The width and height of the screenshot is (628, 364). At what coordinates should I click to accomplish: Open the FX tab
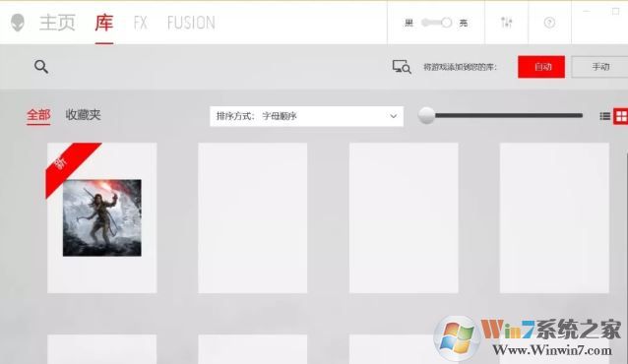click(141, 23)
